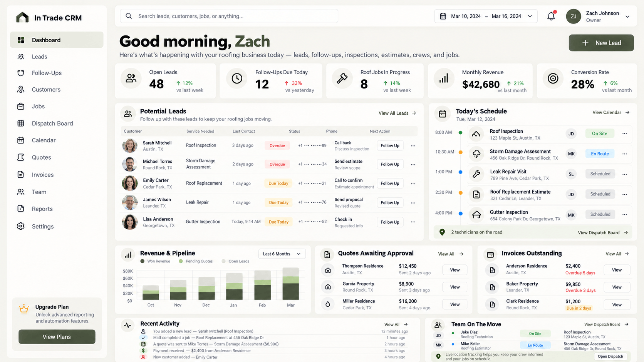The height and width of the screenshot is (362, 644).
Task: Open more options for Michael Torres row
Action: point(413,165)
